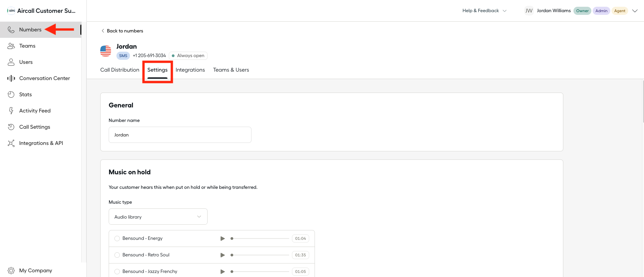
Task: Click the Jordan number heading
Action: tap(127, 47)
